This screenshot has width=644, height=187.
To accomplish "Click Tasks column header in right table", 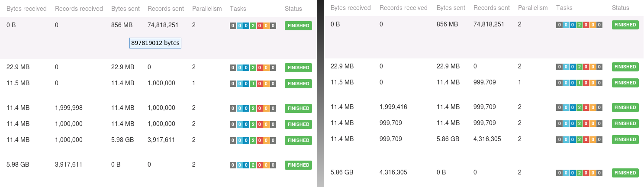I will 564,8.
